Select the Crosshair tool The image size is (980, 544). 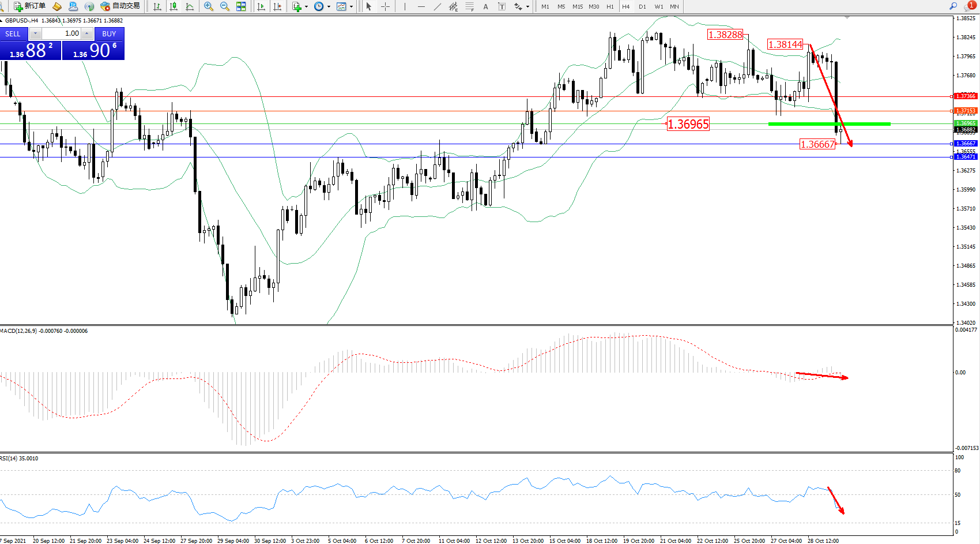[x=386, y=6]
